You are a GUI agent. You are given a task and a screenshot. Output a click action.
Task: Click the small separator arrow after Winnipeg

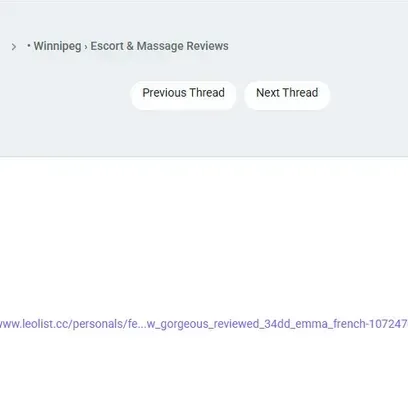[86, 47]
